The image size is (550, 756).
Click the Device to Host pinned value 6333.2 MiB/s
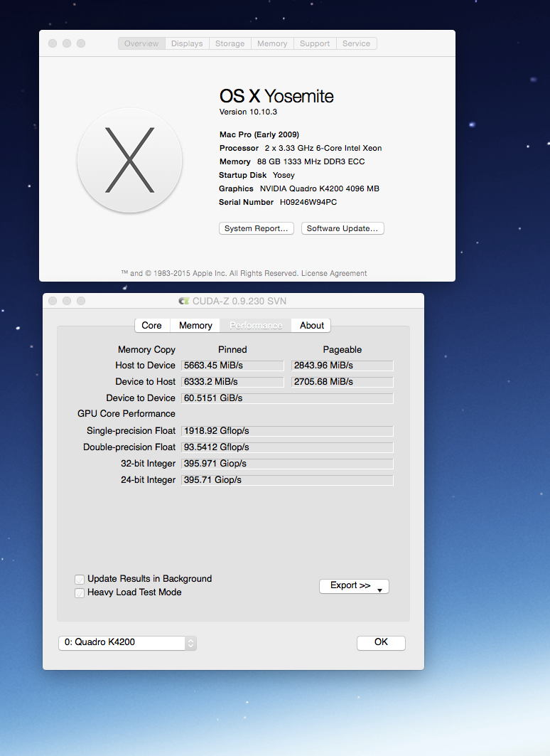(232, 382)
